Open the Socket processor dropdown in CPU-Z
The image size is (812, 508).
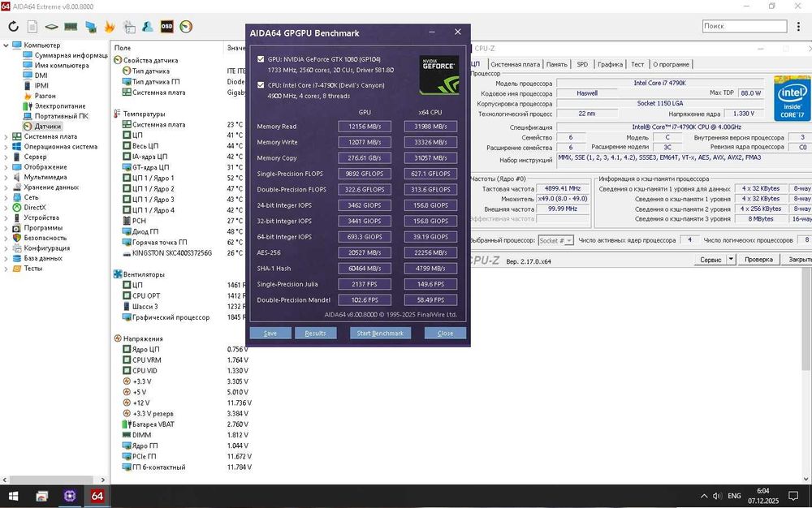[555, 240]
